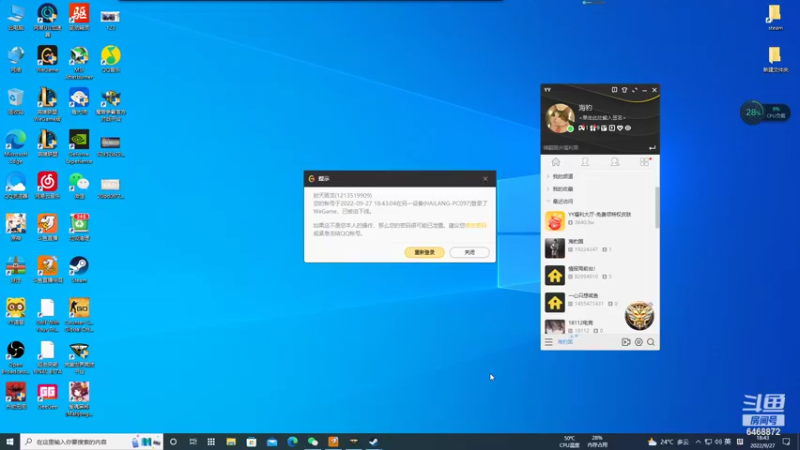
Task: Click the orange change password link in dialog
Action: point(476,225)
